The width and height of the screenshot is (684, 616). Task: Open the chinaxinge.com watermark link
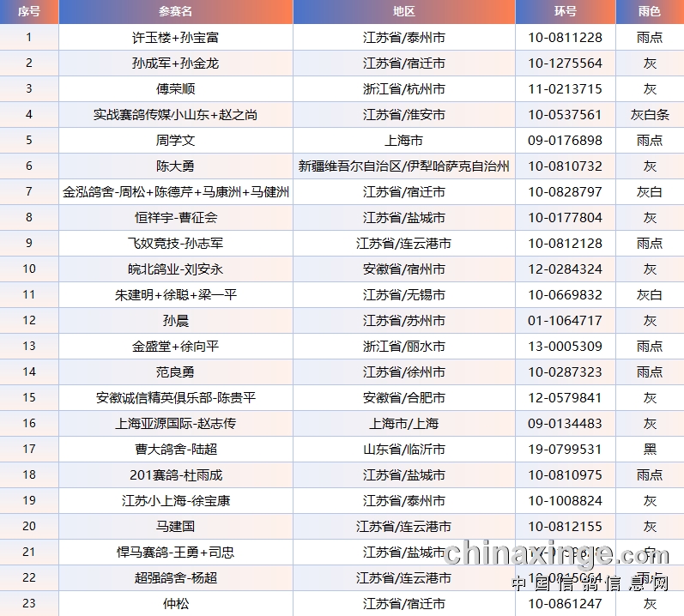[562, 553]
